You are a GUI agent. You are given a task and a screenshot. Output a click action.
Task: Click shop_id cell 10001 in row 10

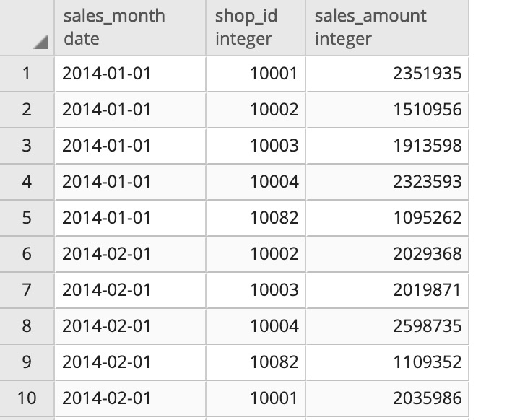pyautogui.click(x=256, y=398)
